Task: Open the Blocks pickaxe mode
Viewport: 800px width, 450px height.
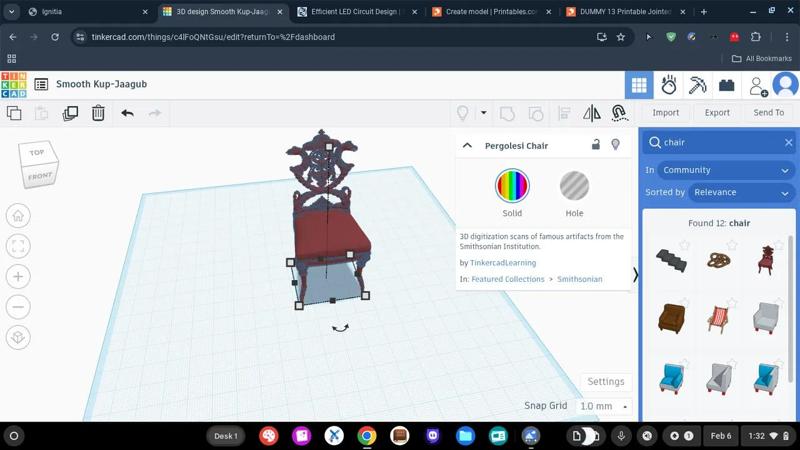Action: (x=697, y=85)
